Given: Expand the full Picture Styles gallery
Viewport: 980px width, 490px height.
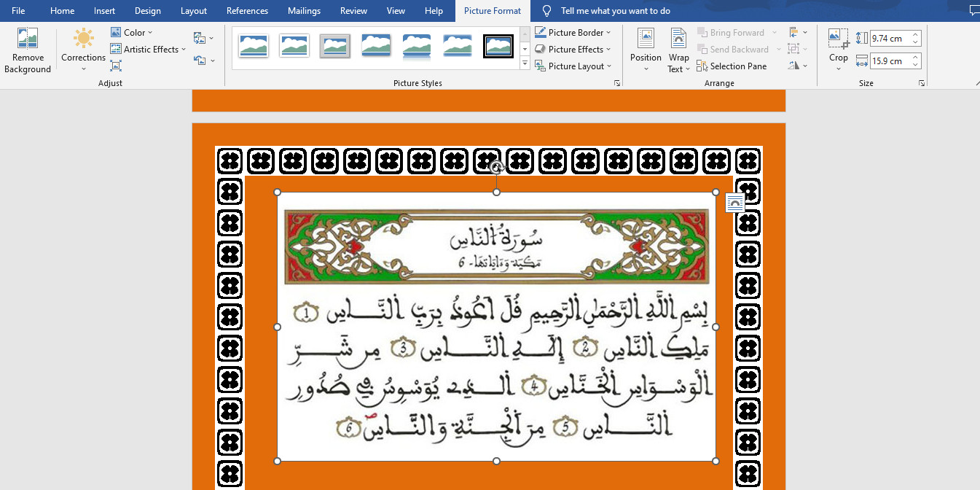Looking at the screenshot, I should pyautogui.click(x=525, y=63).
